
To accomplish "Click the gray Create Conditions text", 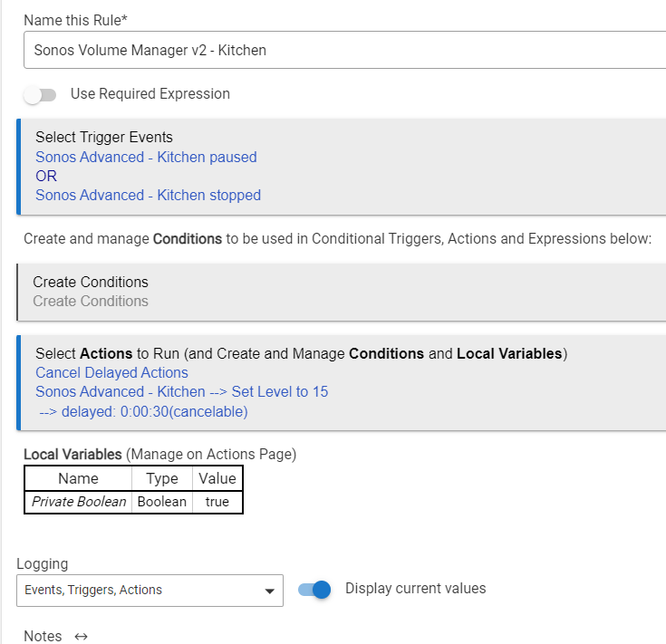I will 91,302.
